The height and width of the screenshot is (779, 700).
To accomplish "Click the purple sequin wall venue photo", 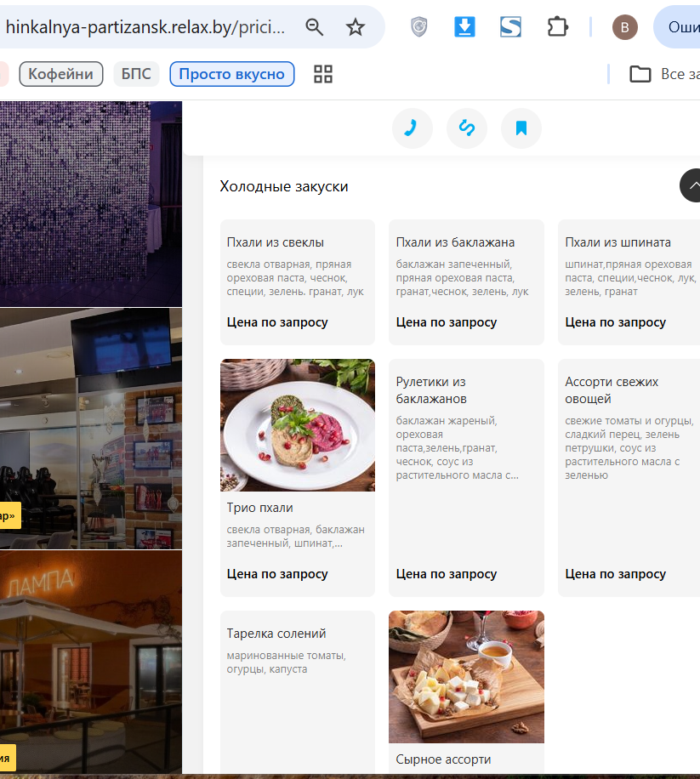I will 91,204.
